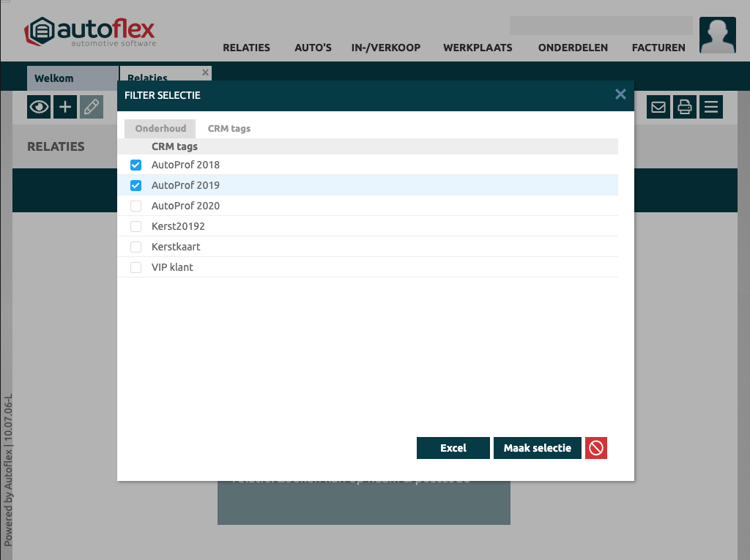Close the Relaties tab with X
Screen dimensions: 750x560
205,72
